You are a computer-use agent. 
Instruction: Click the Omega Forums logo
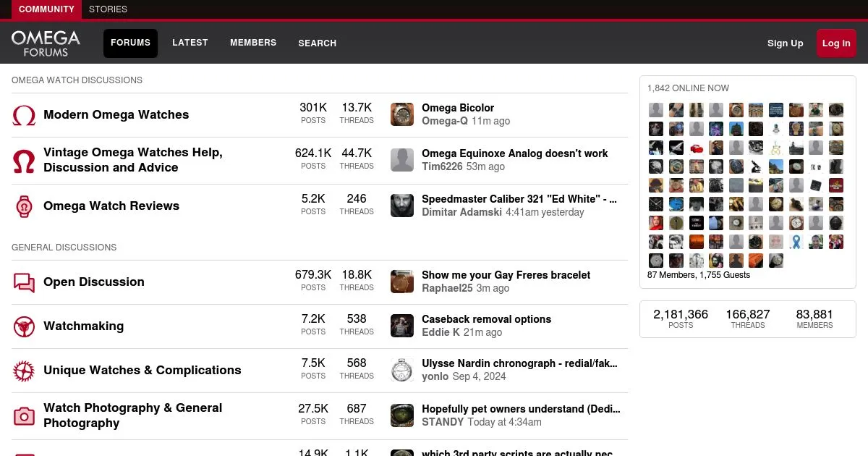point(46,43)
